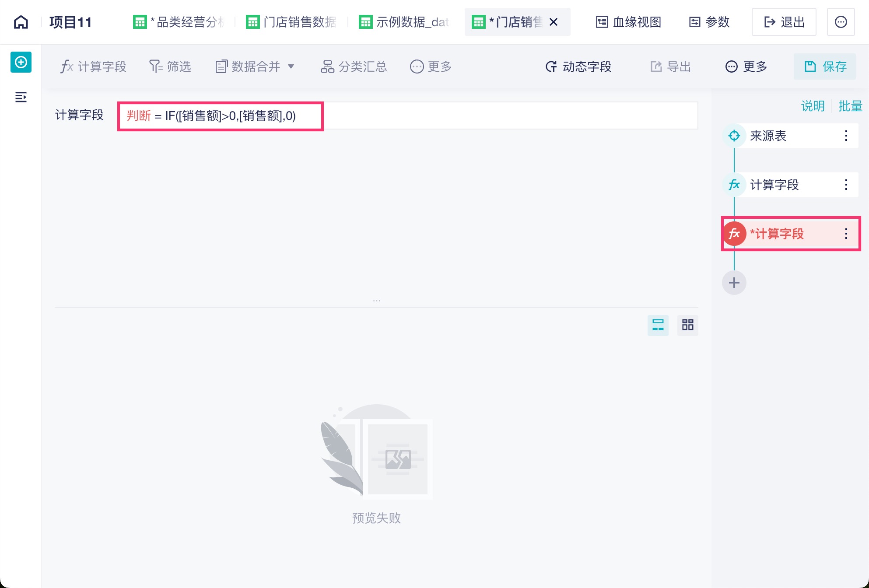This screenshot has width=869, height=588.
Task: Click the top-right ellipsis circle button
Action: pos(841,22)
